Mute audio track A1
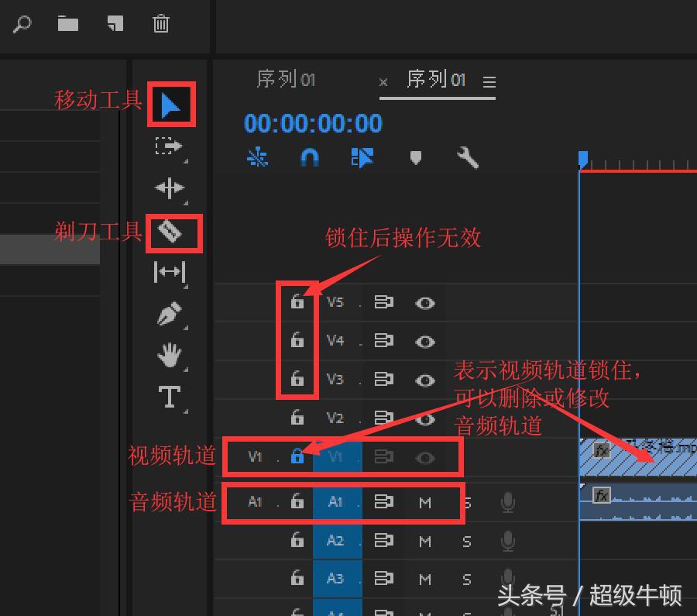Screen dimensions: 697x616 click(424, 502)
